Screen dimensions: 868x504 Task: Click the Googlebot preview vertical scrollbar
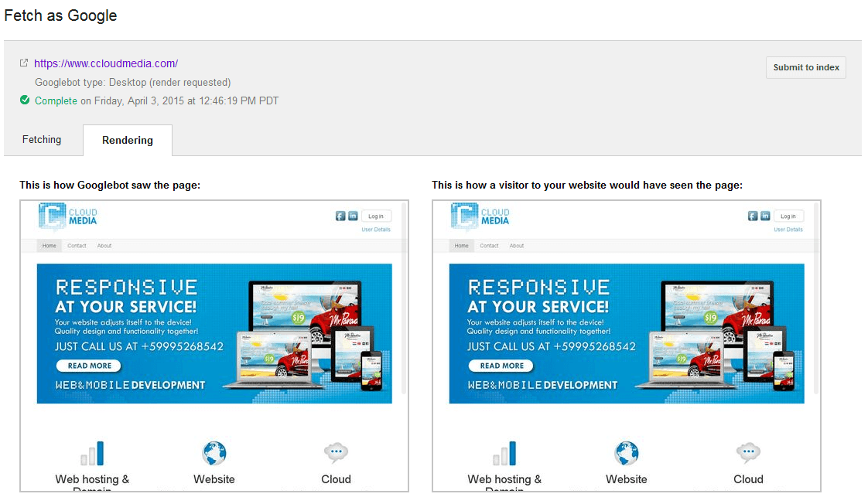[404, 298]
